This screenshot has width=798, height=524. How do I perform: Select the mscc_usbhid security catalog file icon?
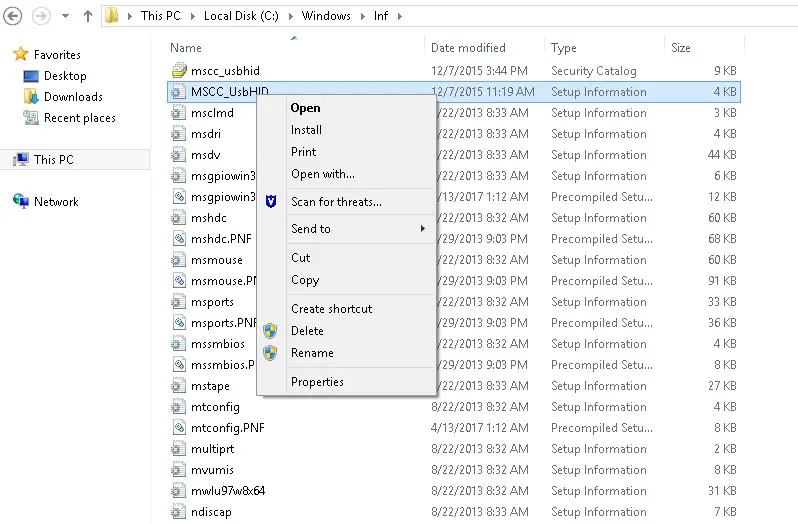pyautogui.click(x=178, y=71)
